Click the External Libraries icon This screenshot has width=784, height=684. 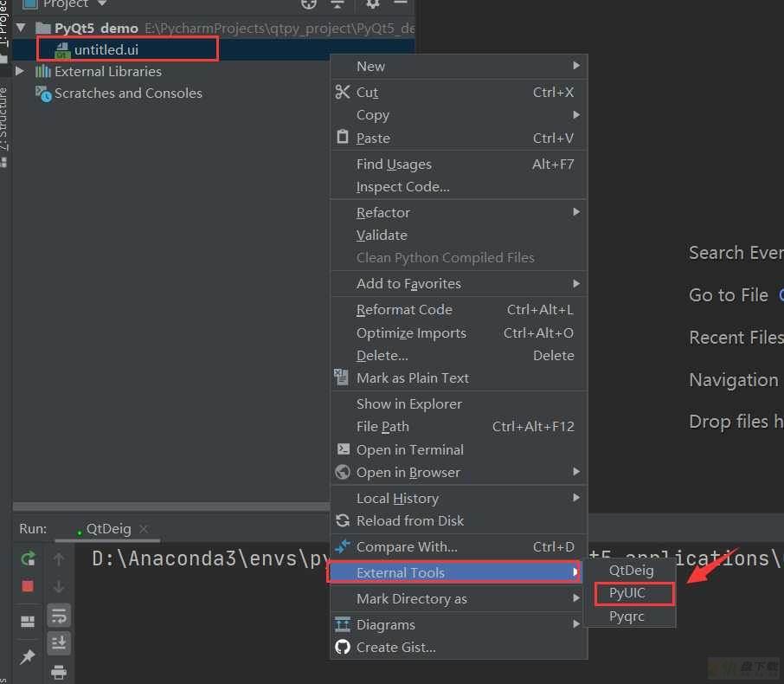43,72
